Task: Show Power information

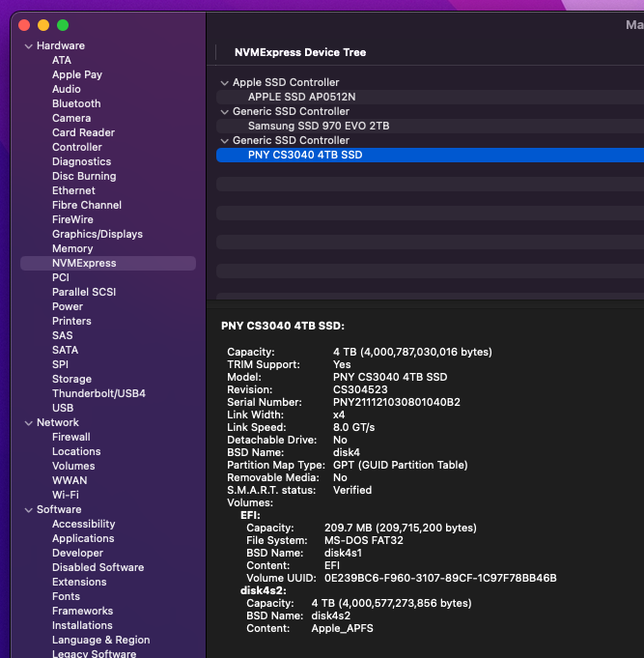Action: [x=68, y=306]
